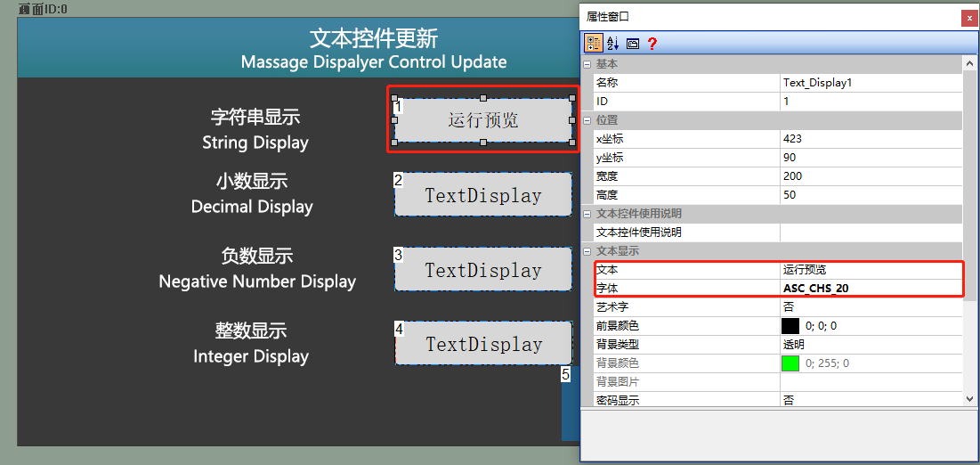
Task: Click the Decimal Display caption
Action: click(252, 207)
